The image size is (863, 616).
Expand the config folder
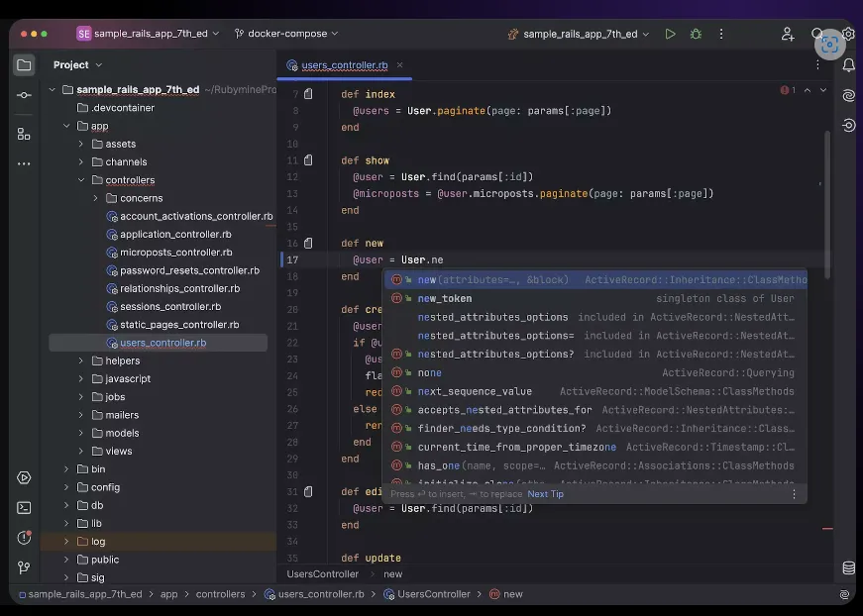click(x=66, y=487)
